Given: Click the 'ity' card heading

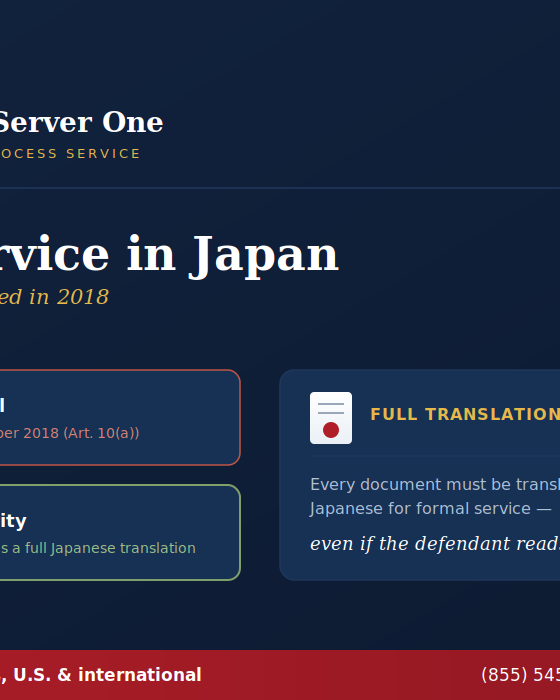Looking at the screenshot, I should (x=13, y=521).
